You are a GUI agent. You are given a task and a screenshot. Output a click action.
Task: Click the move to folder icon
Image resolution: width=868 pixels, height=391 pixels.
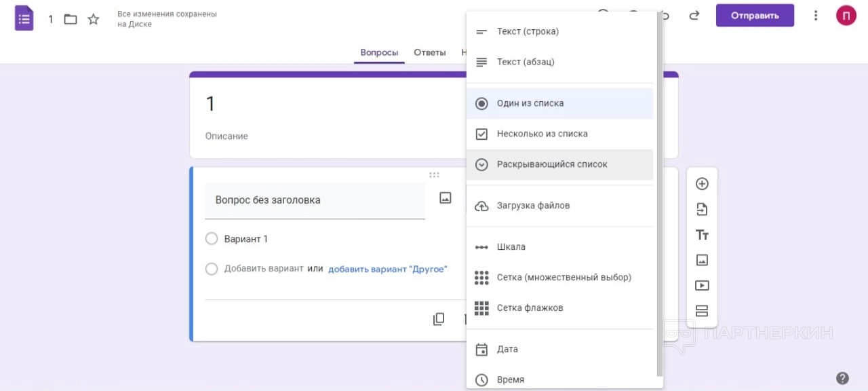(x=71, y=19)
